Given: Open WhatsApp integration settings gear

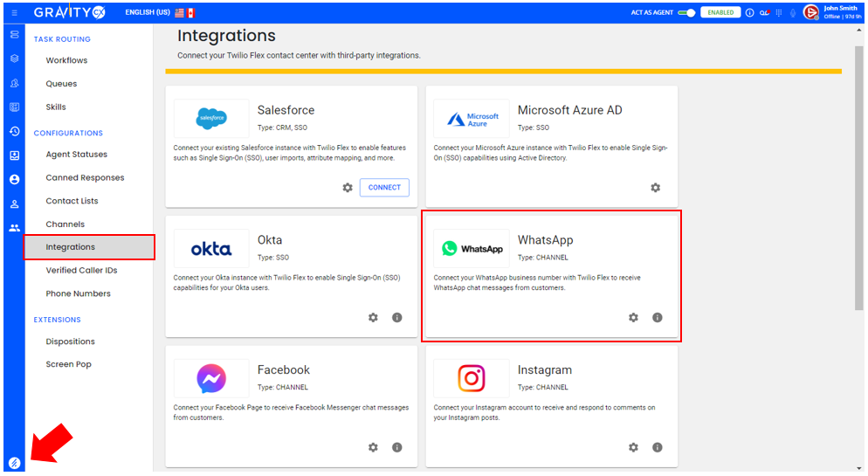Looking at the screenshot, I should pyautogui.click(x=633, y=318).
